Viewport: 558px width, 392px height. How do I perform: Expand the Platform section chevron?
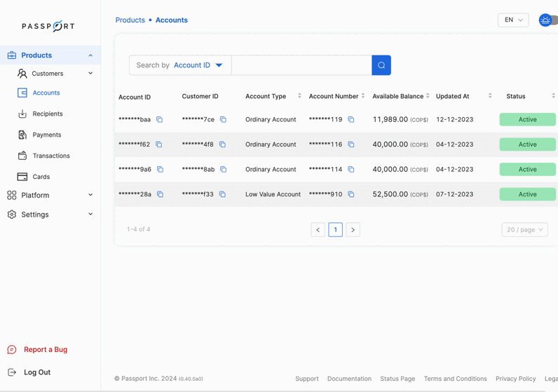[90, 195]
